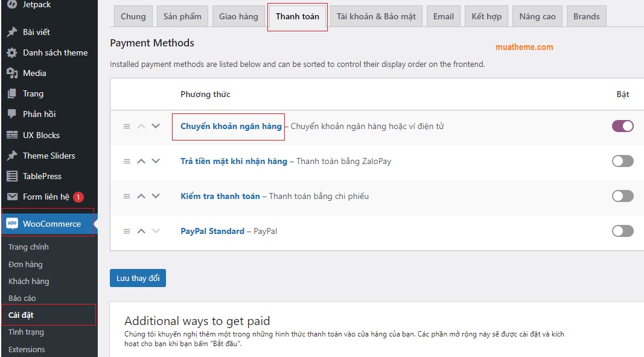
Task: Move Kiểm tra thanh toán up with arrow
Action: [141, 196]
